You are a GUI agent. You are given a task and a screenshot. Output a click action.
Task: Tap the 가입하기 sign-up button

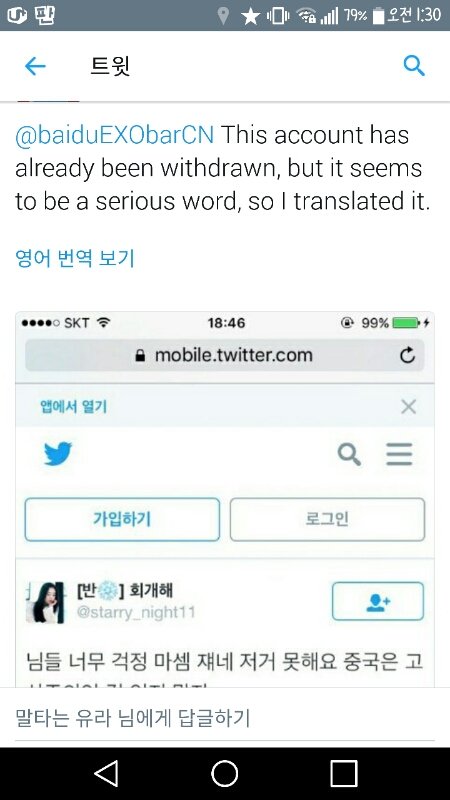tap(122, 519)
